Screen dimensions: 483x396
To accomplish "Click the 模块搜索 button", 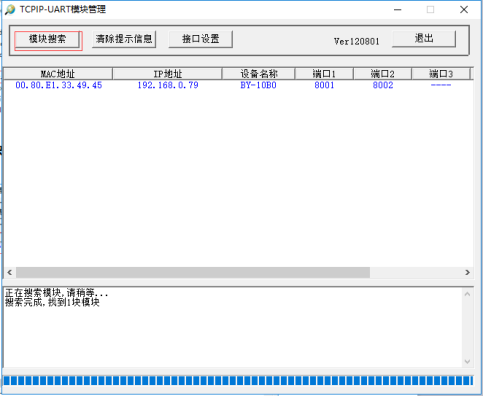I will tap(47, 40).
